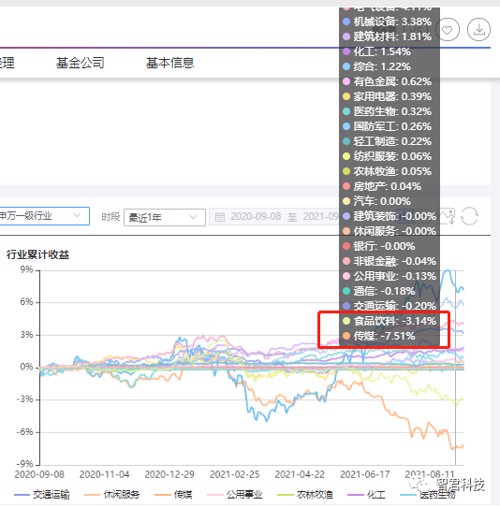Click the calendar icon in date field
Viewport: 500px width, 507px height.
[x=220, y=217]
